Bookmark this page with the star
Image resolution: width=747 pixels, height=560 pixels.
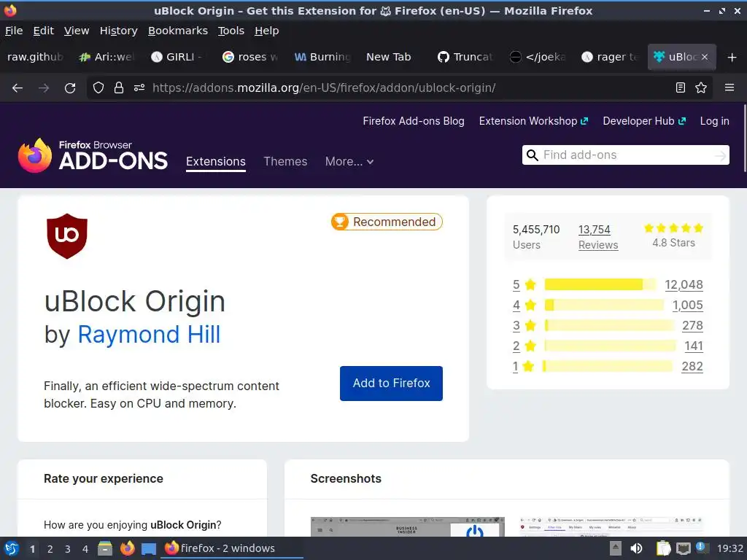701,87
